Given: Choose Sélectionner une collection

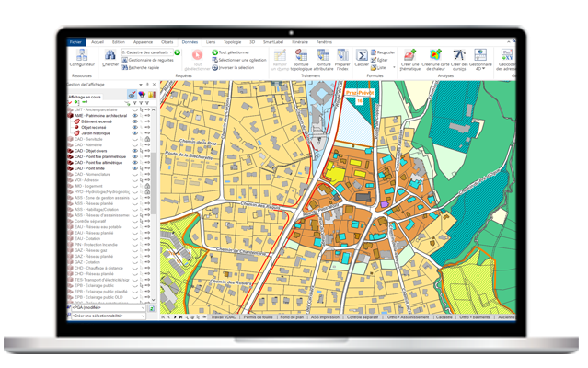Looking at the screenshot, I should tap(239, 60).
